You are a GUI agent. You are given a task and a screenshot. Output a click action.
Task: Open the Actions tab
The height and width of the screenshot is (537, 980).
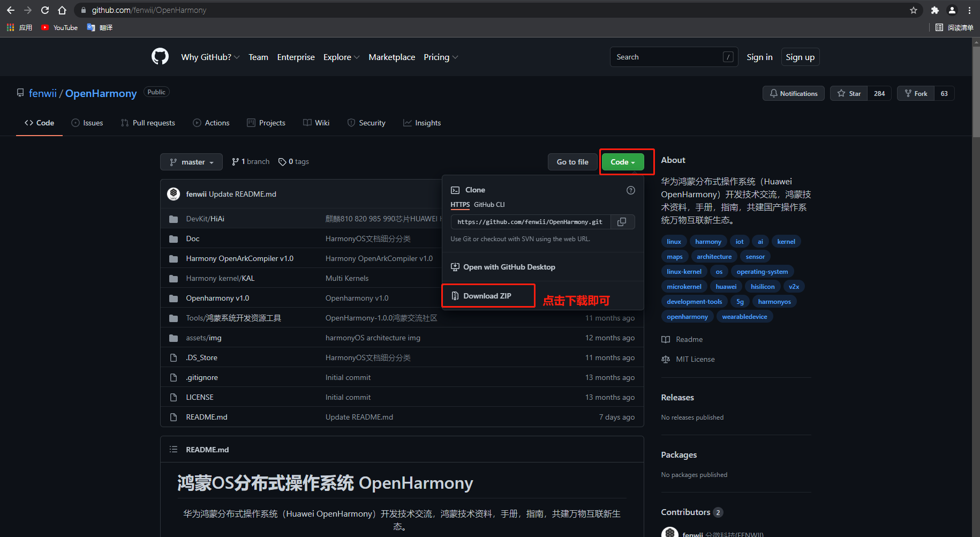tap(211, 123)
